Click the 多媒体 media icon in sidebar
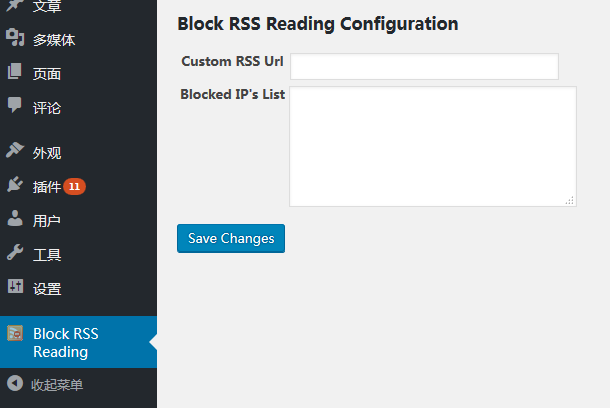 15,39
